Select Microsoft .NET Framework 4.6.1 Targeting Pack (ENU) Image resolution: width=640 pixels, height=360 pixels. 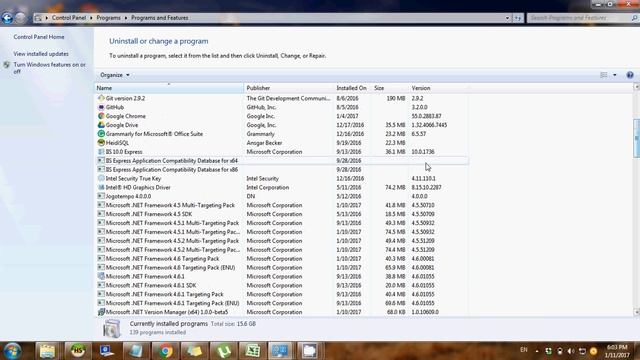click(282, 303)
